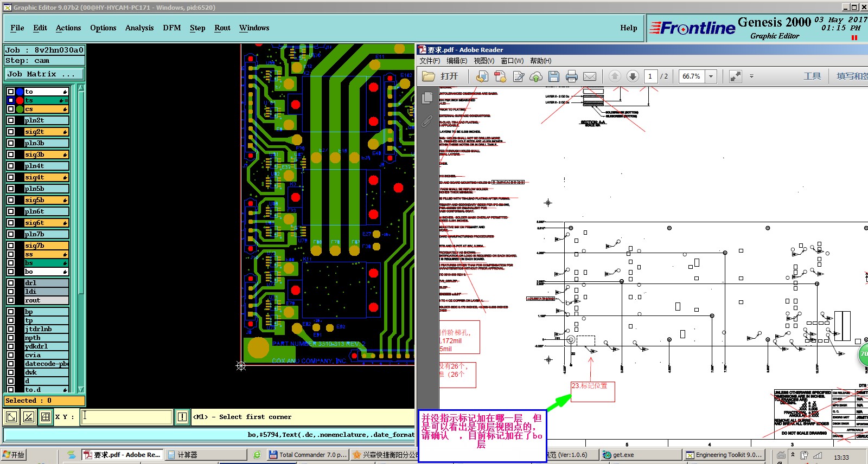Click the angle measurement icon at bottom left
Screen dimensions: 868x464
[29, 416]
